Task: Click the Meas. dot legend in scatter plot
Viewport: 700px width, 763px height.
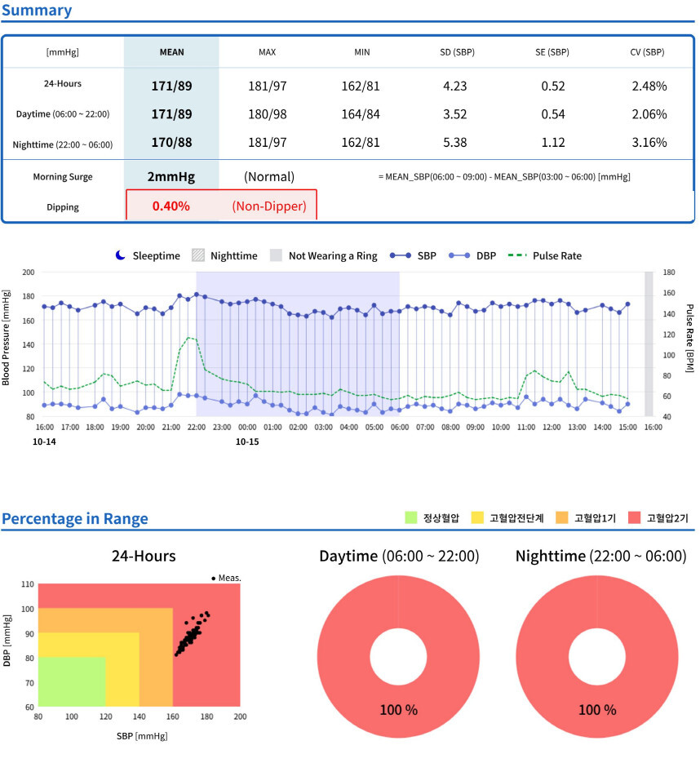Action: pos(214,578)
